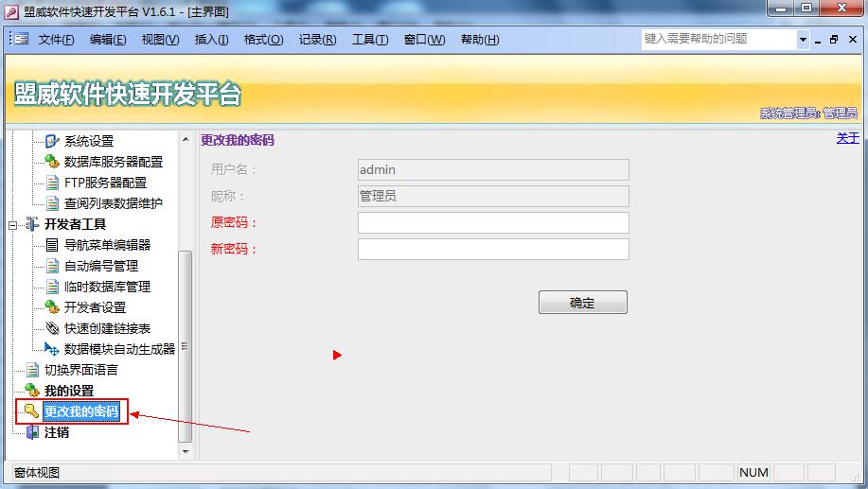Select 注销 tree item
Image resolution: width=868 pixels, height=489 pixels.
coord(57,432)
